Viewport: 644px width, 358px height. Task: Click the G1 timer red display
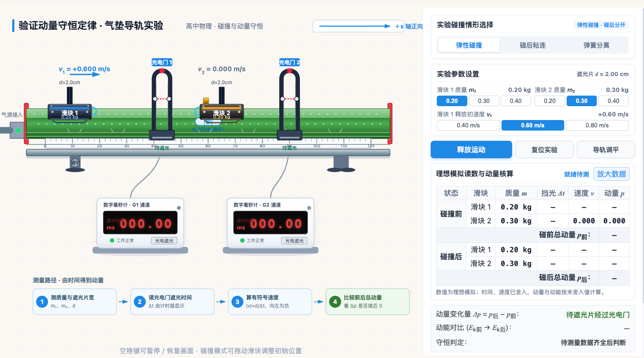pyautogui.click(x=140, y=223)
